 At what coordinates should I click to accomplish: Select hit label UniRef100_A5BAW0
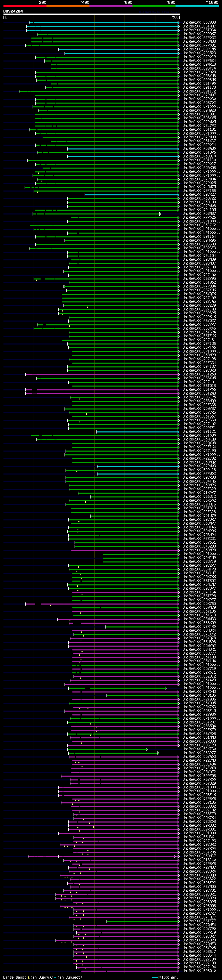199,149
